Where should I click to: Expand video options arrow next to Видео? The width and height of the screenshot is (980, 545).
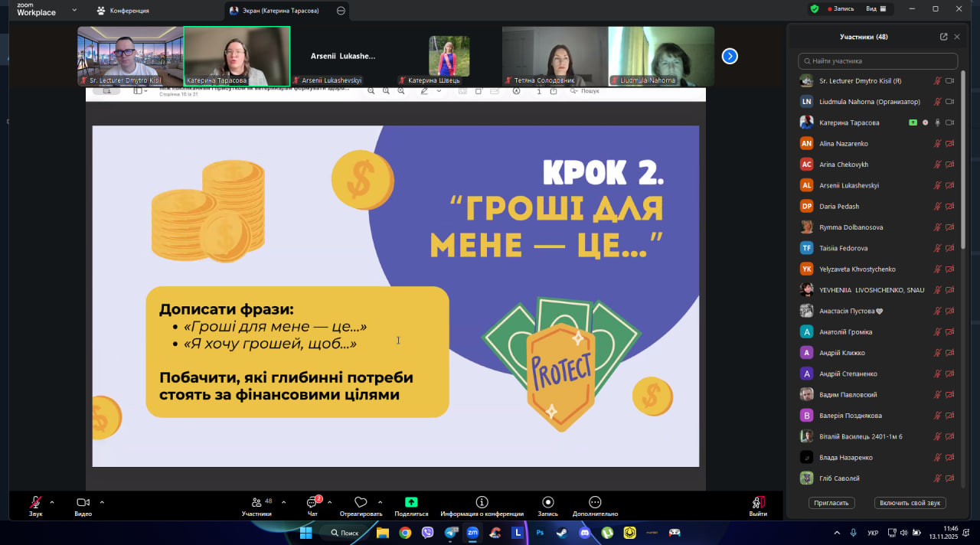(102, 502)
